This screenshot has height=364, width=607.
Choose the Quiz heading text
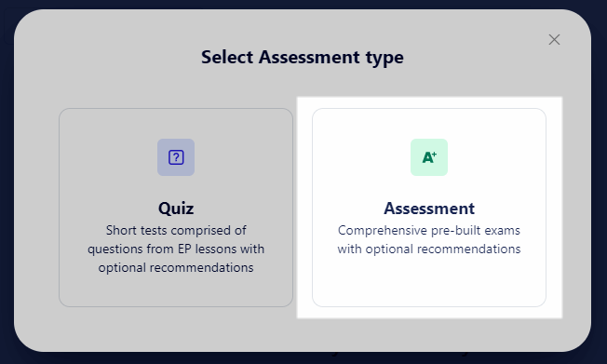pyautogui.click(x=176, y=209)
